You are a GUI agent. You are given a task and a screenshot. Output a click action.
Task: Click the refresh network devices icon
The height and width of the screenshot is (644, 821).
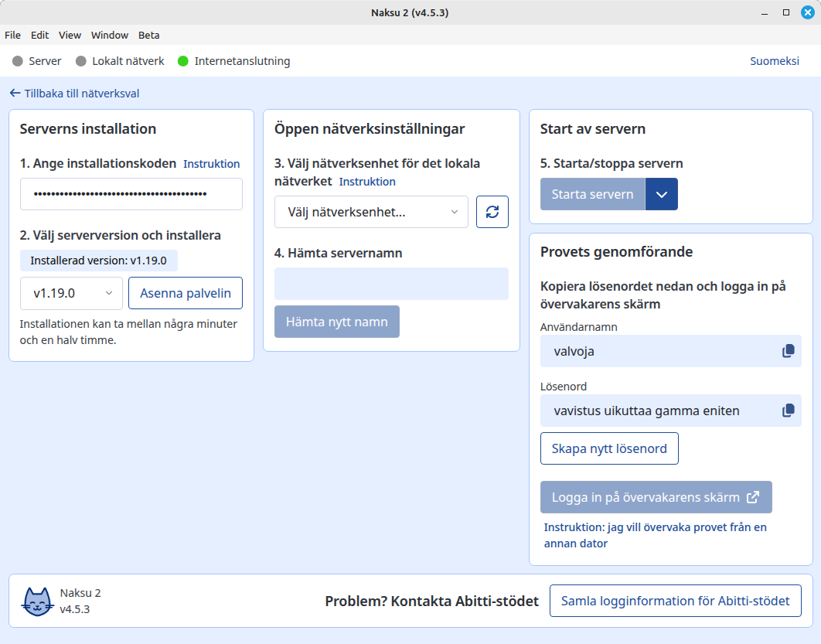[492, 212]
